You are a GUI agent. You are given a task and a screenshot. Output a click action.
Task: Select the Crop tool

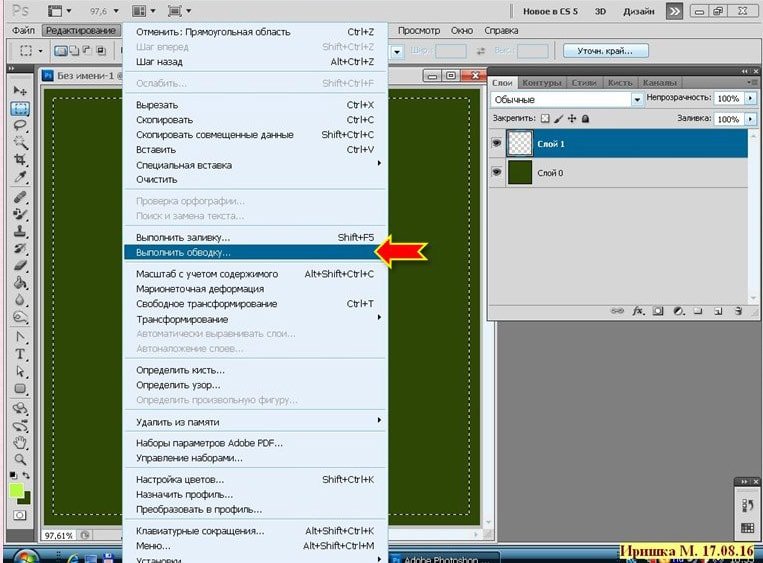click(x=19, y=160)
